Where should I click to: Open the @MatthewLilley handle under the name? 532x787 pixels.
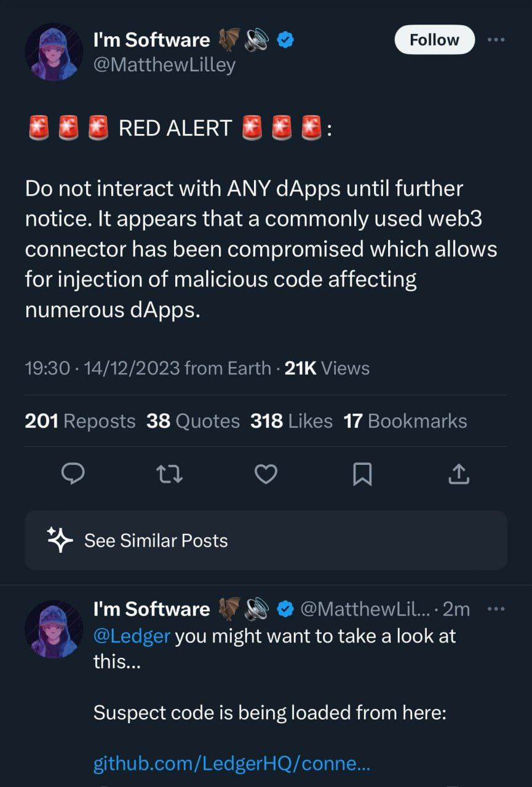(x=164, y=64)
